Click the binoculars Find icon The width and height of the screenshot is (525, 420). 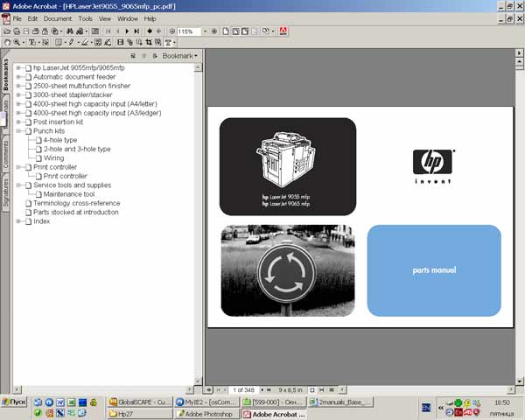pyautogui.click(x=70, y=31)
